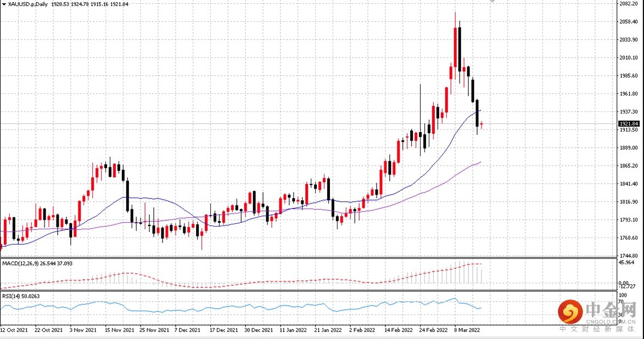Click the small triangle before XAUUSD.p,Daily
644x339 pixels.
(x=4, y=4)
